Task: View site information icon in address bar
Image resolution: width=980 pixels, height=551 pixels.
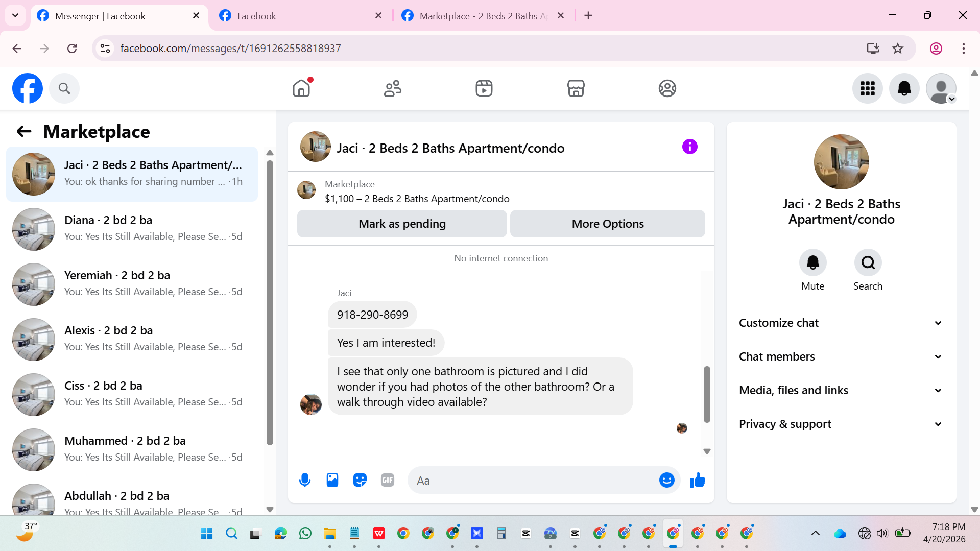Action: tap(105, 49)
